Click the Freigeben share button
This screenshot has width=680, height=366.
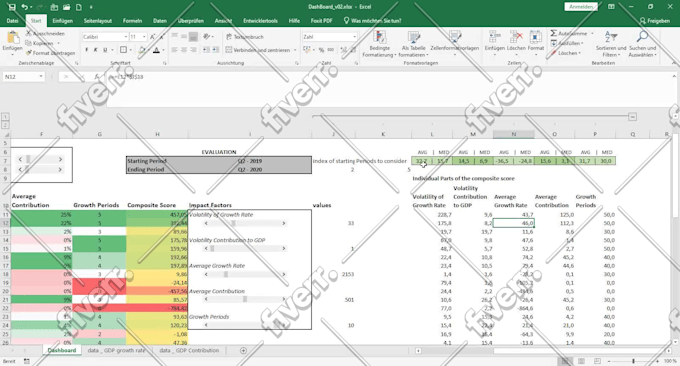[x=654, y=20]
